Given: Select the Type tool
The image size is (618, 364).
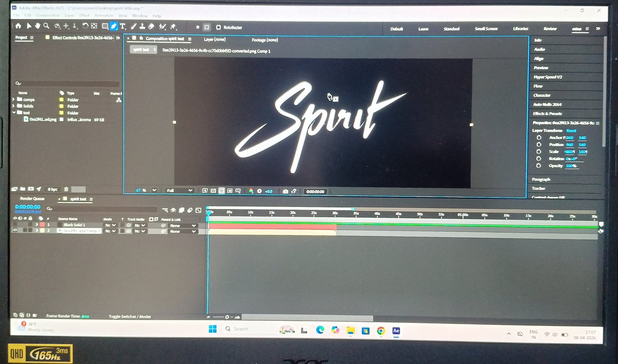Looking at the screenshot, I should coord(123,26).
